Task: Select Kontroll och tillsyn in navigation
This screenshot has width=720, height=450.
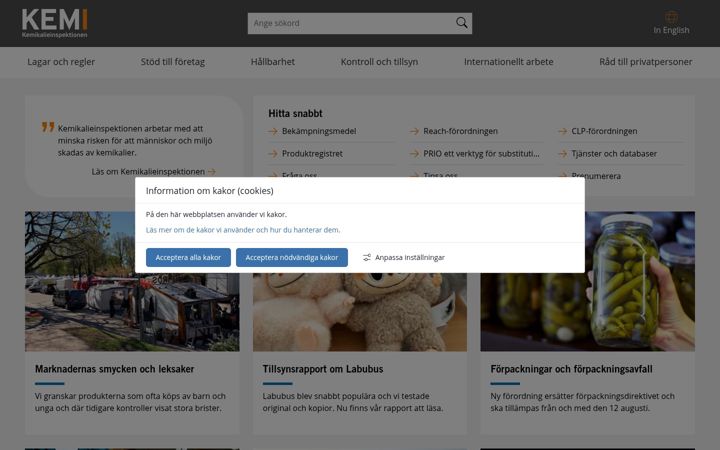Action: (379, 62)
